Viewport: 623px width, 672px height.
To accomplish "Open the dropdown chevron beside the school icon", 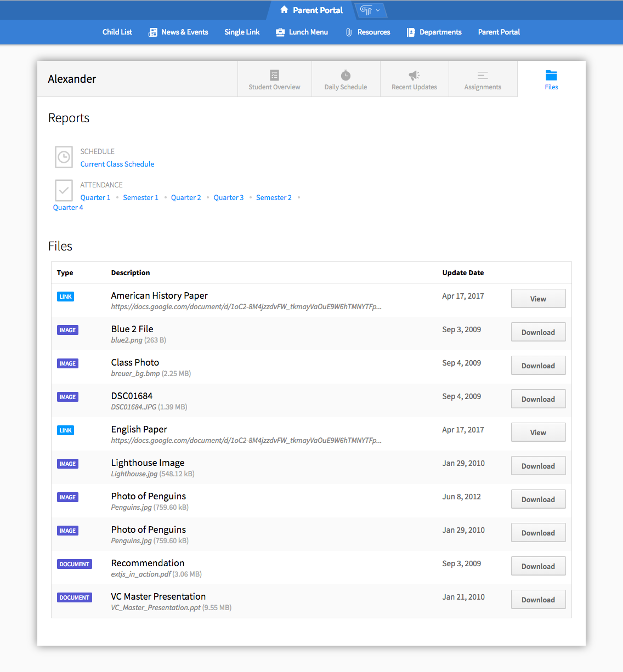I will coord(378,9).
